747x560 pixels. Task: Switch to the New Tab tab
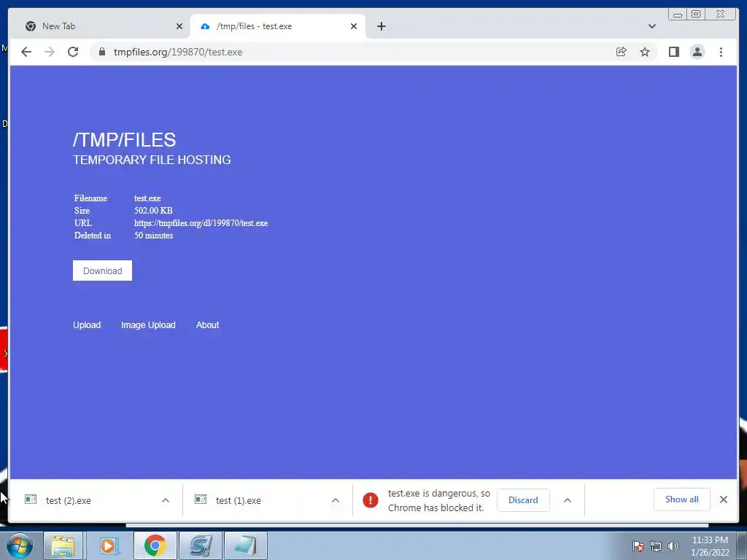101,26
